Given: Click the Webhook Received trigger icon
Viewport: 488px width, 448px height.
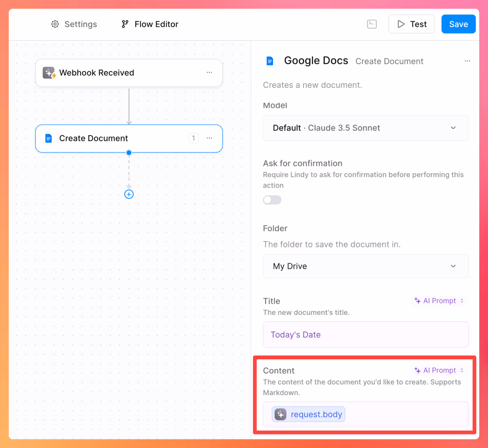Looking at the screenshot, I should 49,73.
